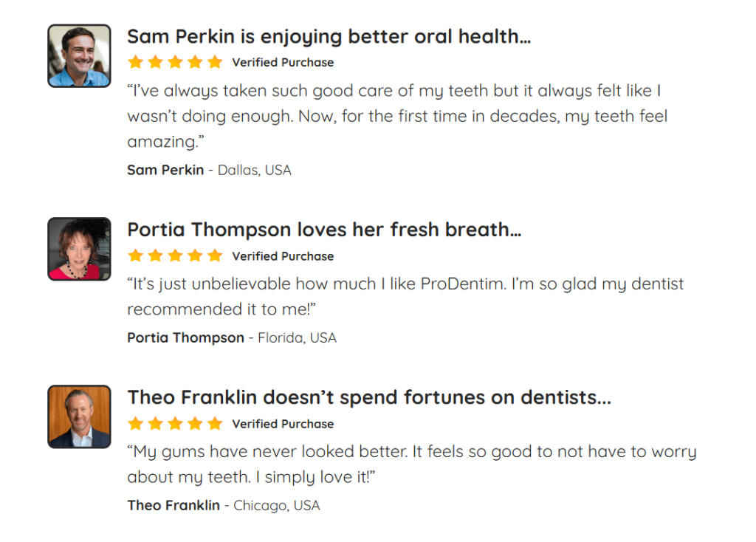Screen dimensions: 756x542
Task: Click Theo Franklin's profile photo
Action: click(x=79, y=416)
